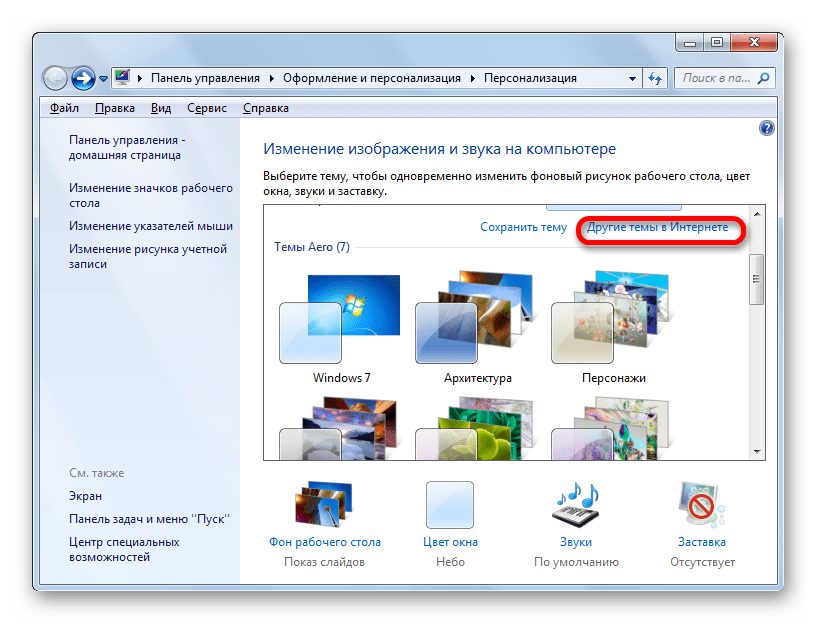
Task: Click "Небо" window color name text
Action: tap(450, 562)
